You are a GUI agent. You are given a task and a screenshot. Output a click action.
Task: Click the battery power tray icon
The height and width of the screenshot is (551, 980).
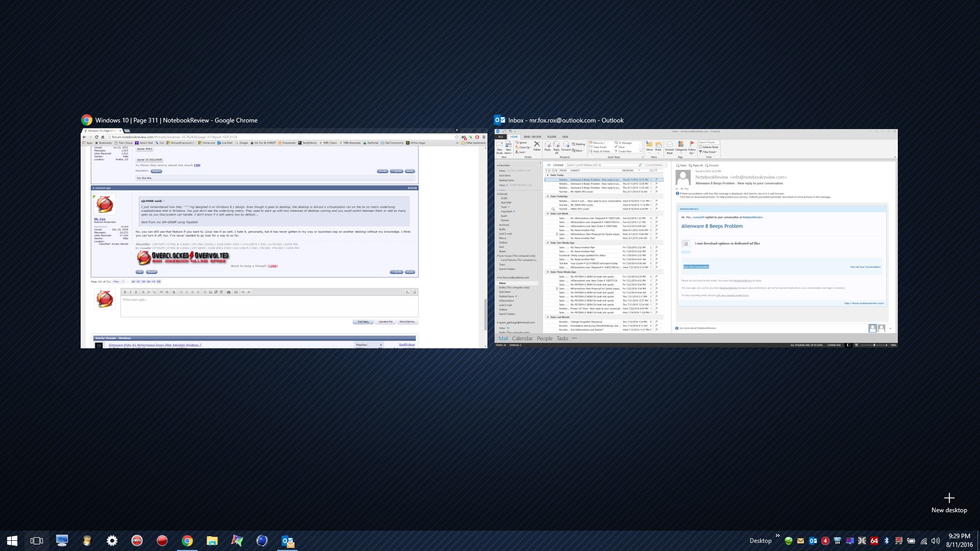[911, 541]
